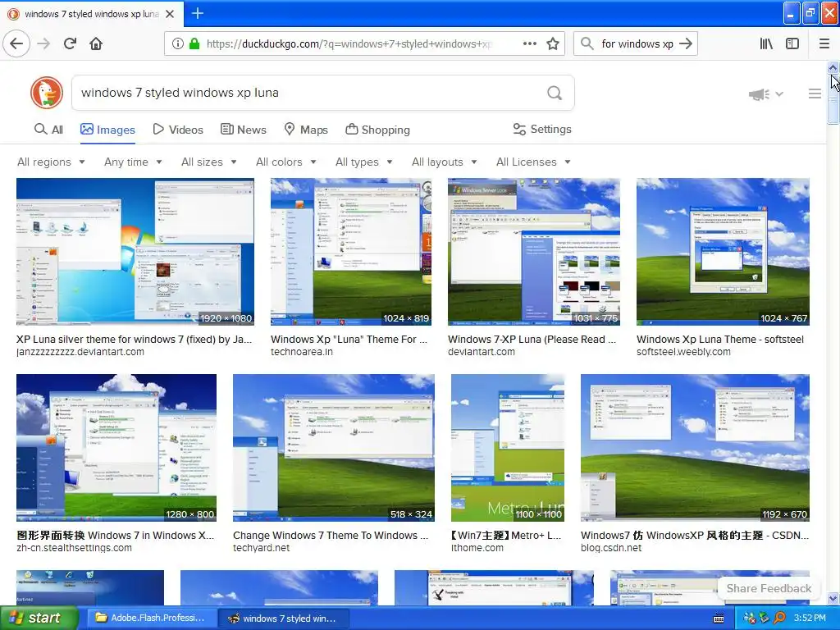Click the 'for windows xp' search box
The image size is (840, 630).
pos(637,44)
